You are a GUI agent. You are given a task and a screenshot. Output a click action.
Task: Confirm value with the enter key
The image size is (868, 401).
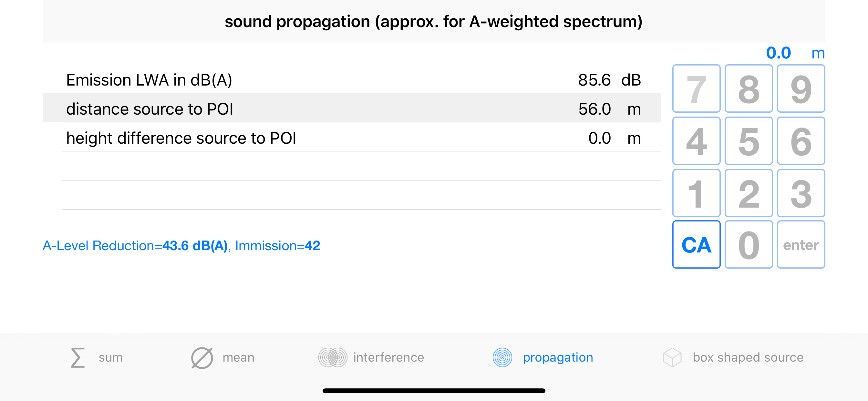(x=801, y=244)
